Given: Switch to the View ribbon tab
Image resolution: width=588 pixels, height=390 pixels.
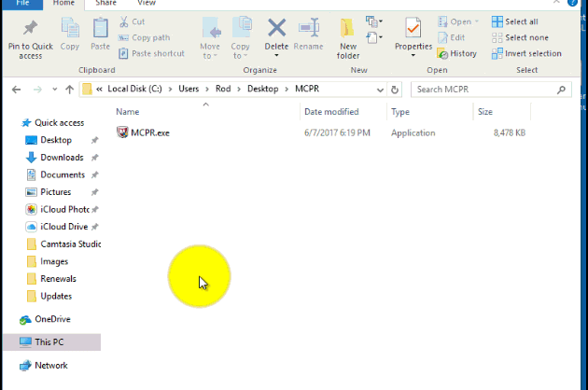Looking at the screenshot, I should click(147, 4).
